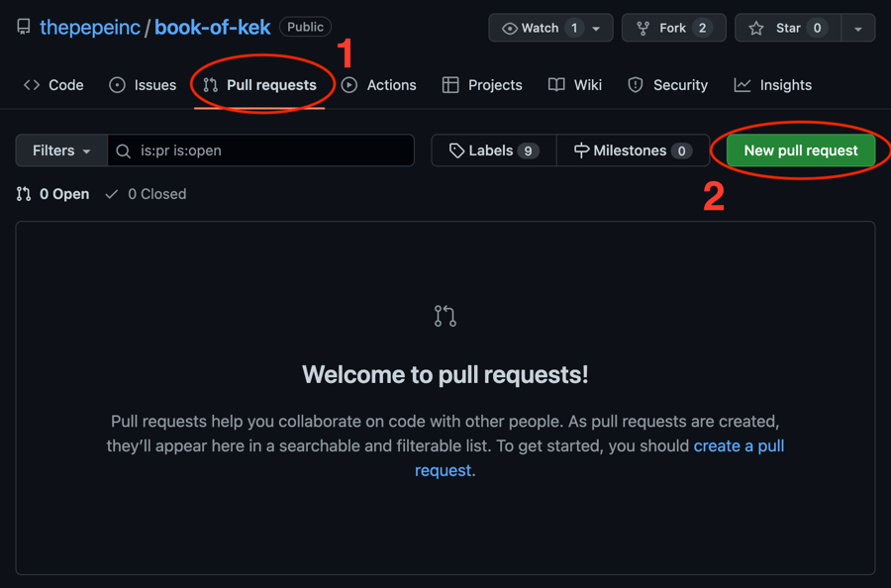
Task: Open the Filters dropdown
Action: (x=61, y=150)
